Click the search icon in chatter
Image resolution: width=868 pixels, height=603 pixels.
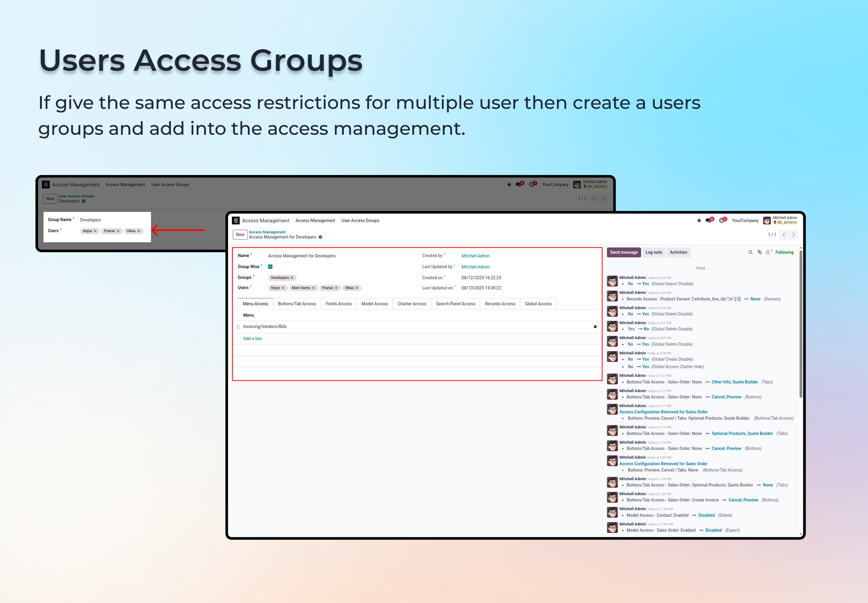(750, 252)
